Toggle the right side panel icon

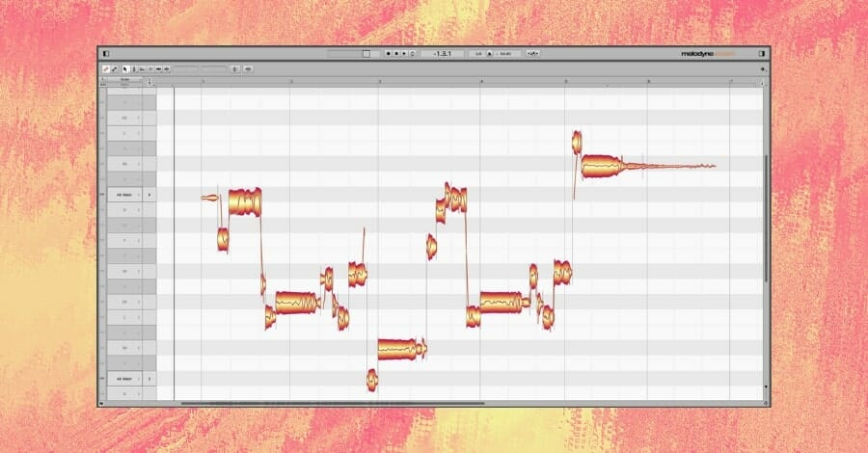pos(762,54)
